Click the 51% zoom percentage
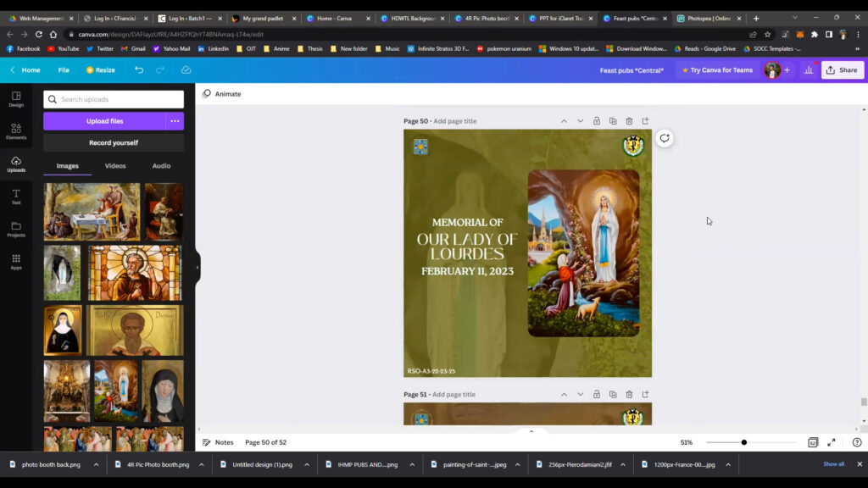The width and height of the screenshot is (868, 488). click(x=687, y=442)
